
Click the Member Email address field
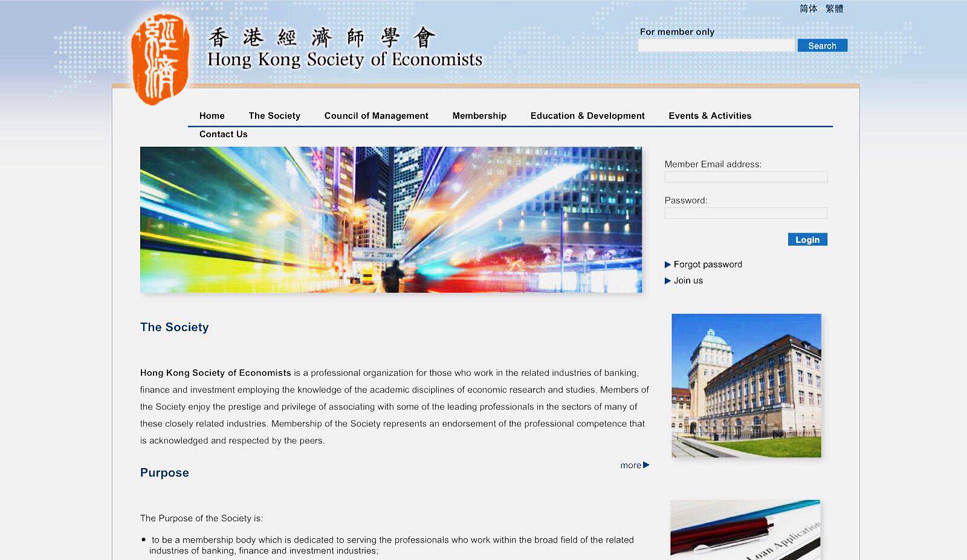coord(745,177)
